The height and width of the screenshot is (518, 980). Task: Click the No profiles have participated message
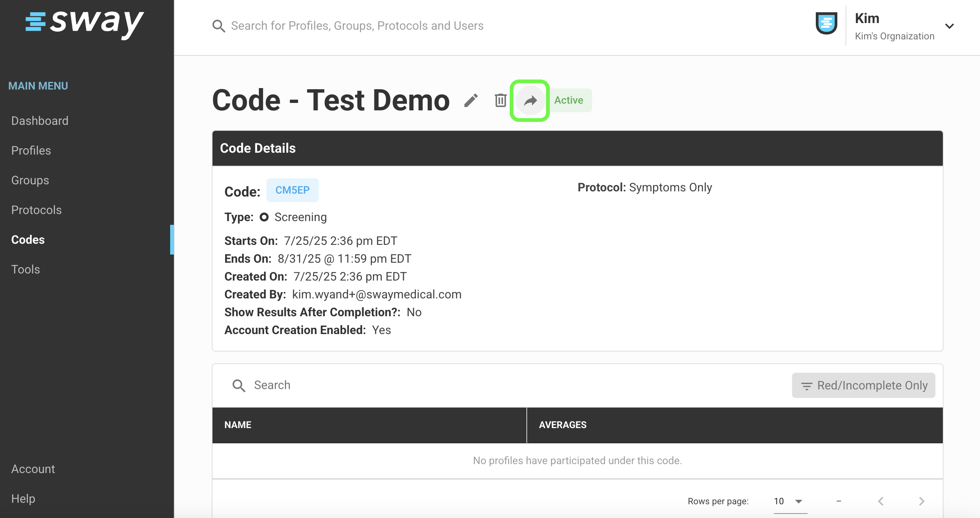pos(577,460)
